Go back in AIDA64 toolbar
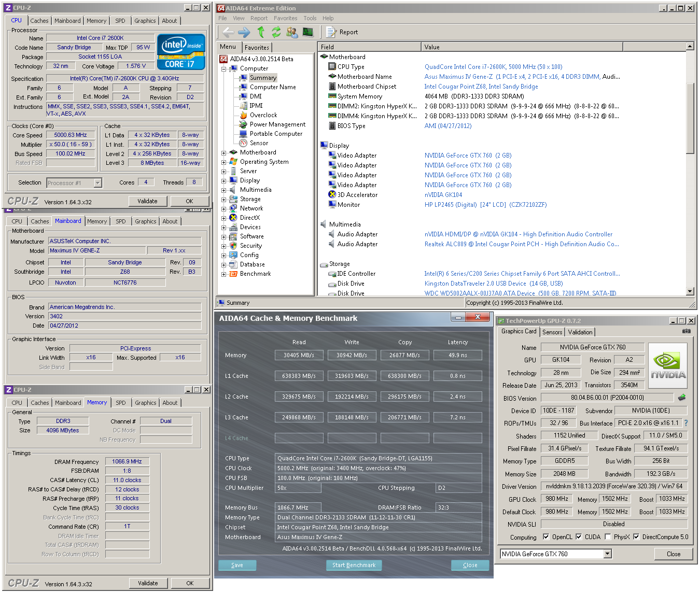The image size is (700, 593). (x=228, y=32)
